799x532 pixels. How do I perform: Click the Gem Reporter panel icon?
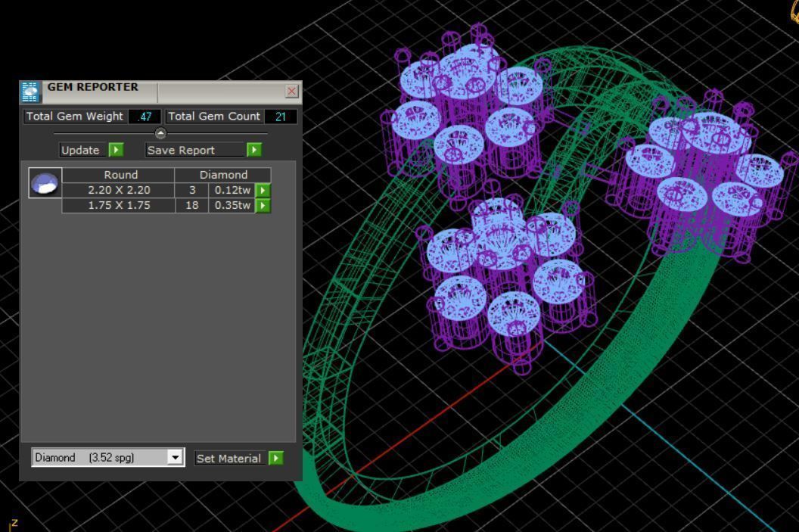(x=30, y=92)
